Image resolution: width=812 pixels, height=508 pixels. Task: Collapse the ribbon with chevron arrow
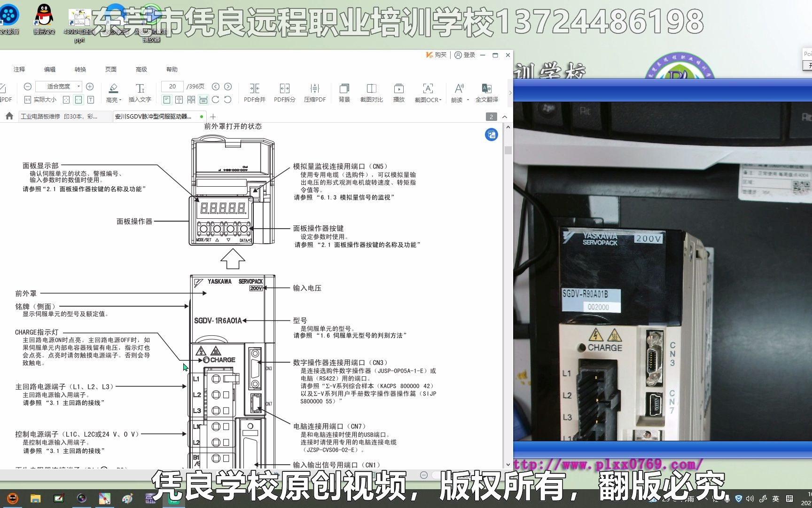[x=505, y=117]
